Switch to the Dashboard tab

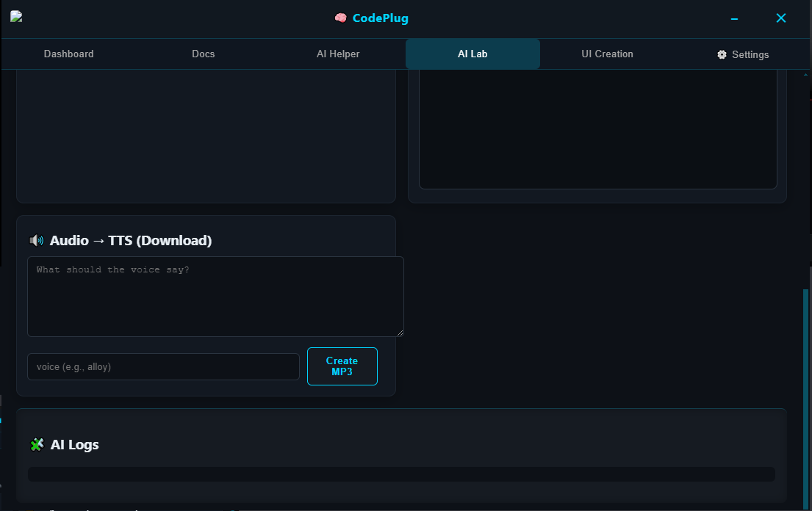coord(68,54)
